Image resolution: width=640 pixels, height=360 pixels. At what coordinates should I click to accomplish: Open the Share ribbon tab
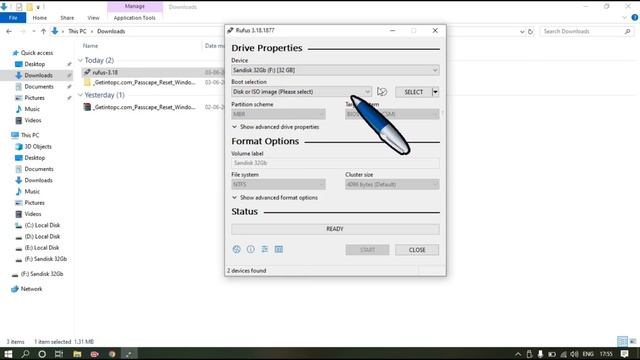click(x=67, y=18)
